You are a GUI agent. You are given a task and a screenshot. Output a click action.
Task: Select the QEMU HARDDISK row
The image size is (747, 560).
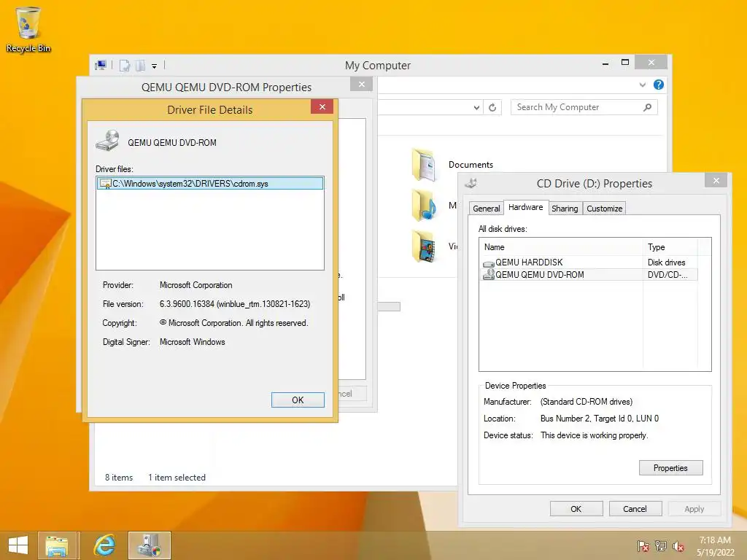pos(589,262)
